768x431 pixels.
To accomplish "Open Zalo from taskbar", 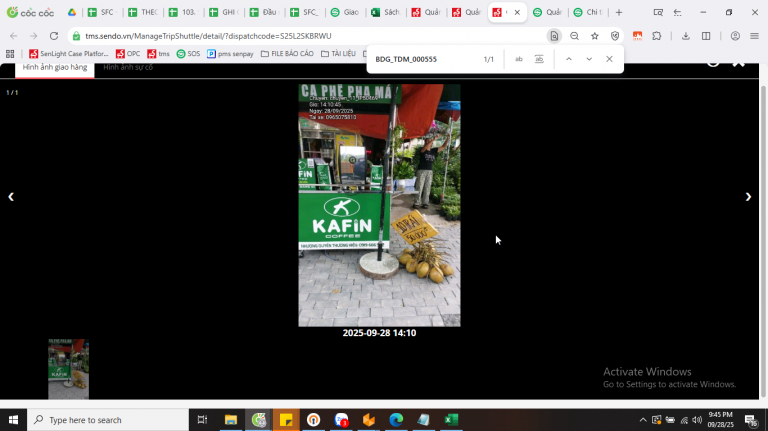I will [x=341, y=420].
